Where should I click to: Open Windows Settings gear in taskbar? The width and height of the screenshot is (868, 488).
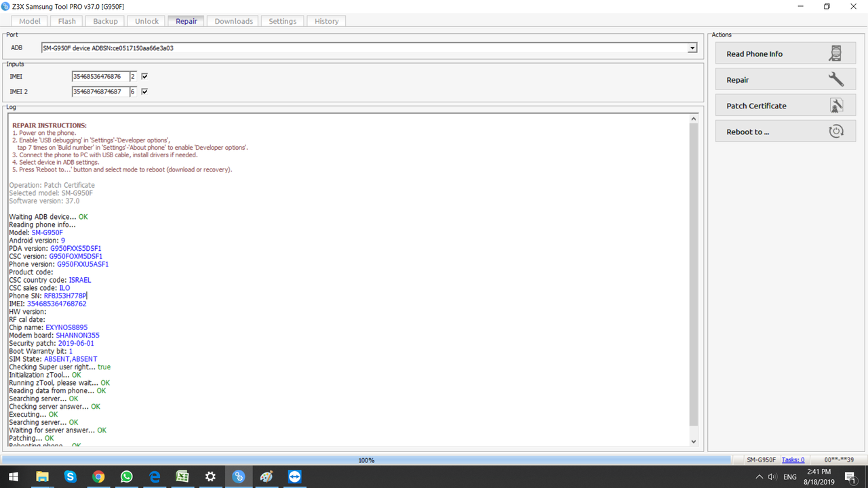coord(210,477)
